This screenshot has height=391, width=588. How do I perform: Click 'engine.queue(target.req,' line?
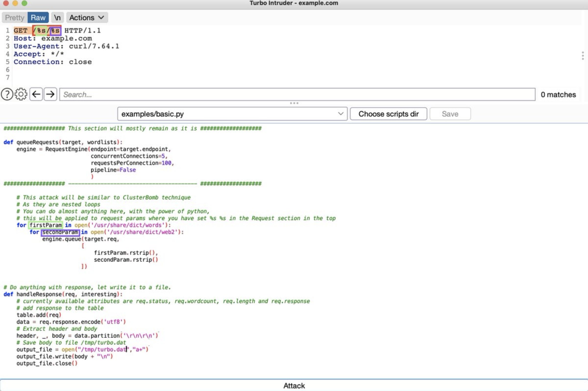(81, 239)
